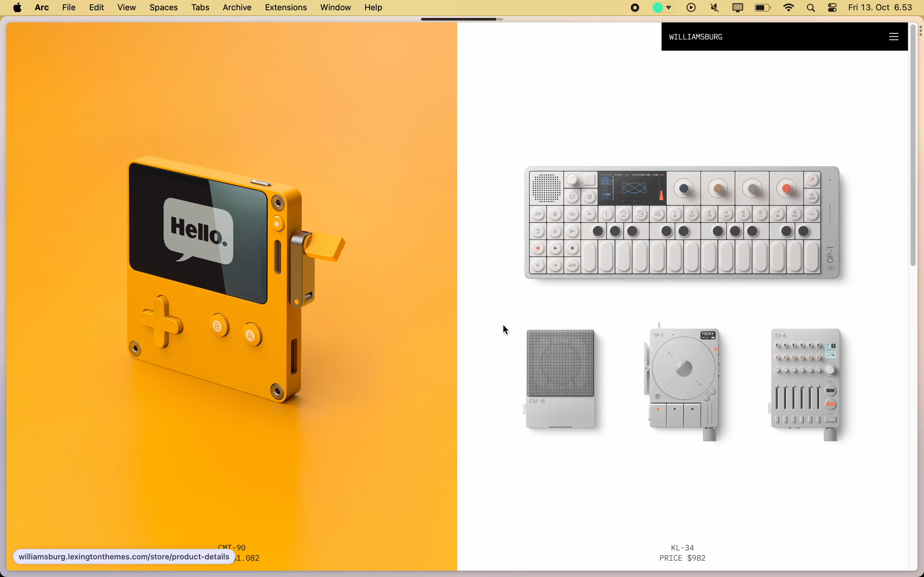Click the Wi-Fi icon in the menu bar
The width and height of the screenshot is (924, 577).
pyautogui.click(x=789, y=7)
